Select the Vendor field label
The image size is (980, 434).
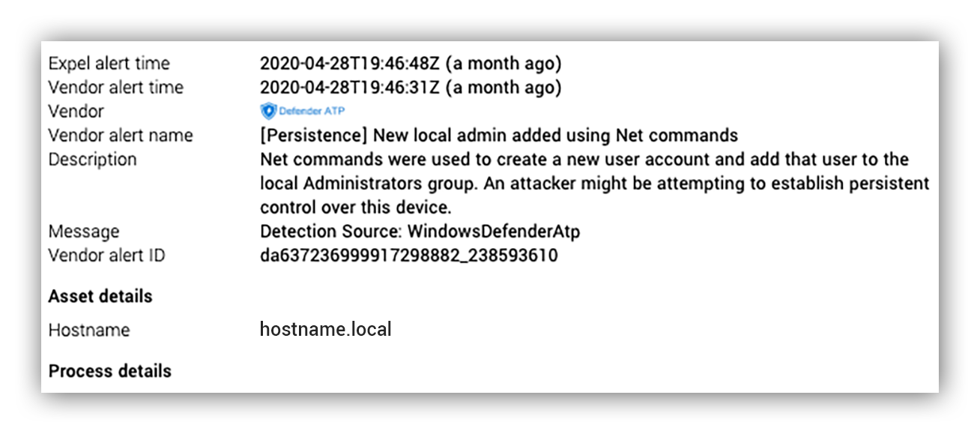pyautogui.click(x=76, y=111)
